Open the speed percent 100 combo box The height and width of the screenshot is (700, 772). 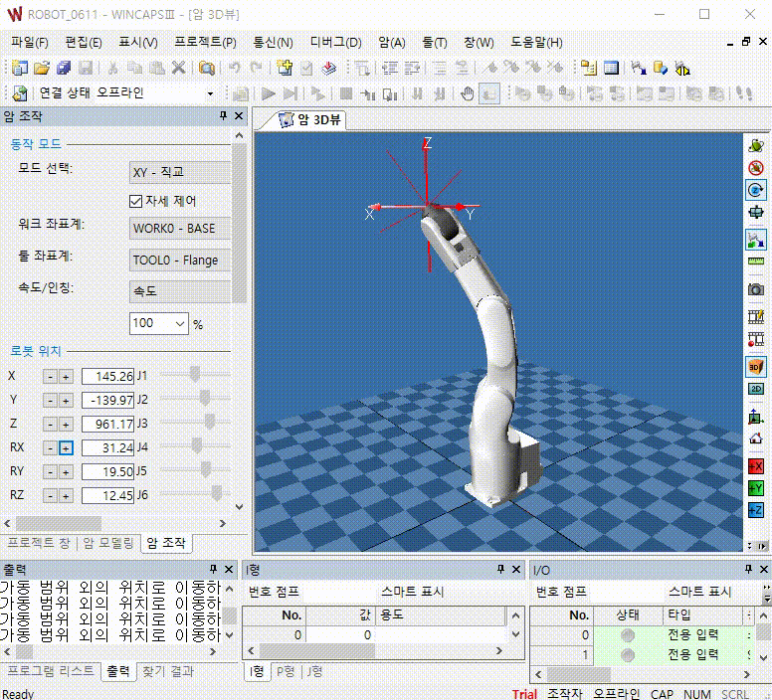click(x=159, y=323)
